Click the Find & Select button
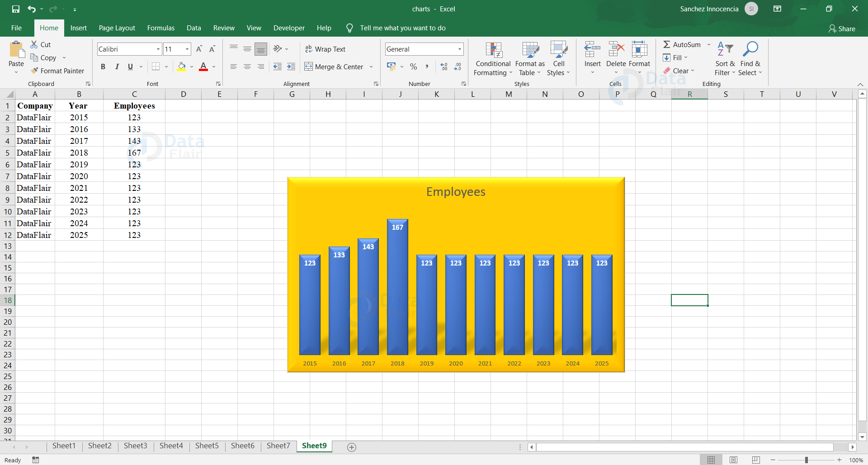Viewport: 868px width, 465px height. 750,59
